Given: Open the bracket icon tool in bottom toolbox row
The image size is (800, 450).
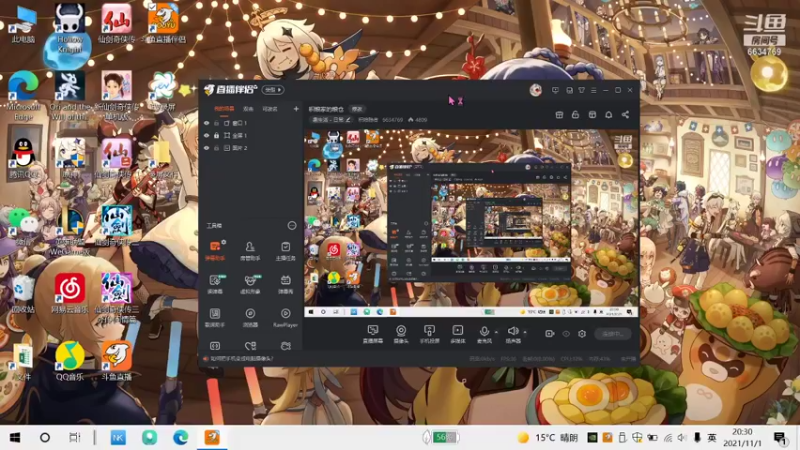Looking at the screenshot, I should (x=215, y=346).
